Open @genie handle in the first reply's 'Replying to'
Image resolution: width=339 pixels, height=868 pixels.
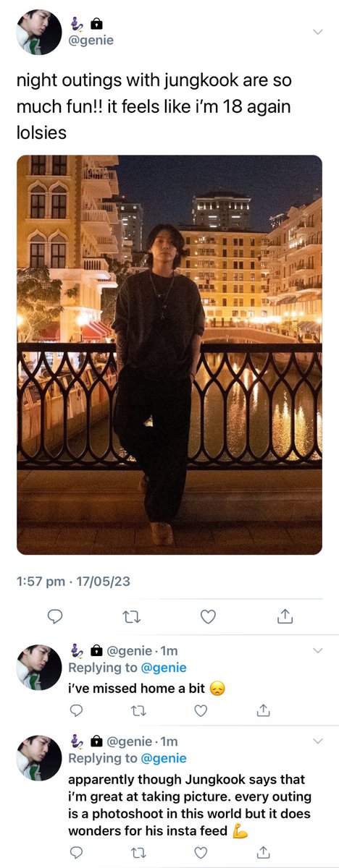(164, 668)
